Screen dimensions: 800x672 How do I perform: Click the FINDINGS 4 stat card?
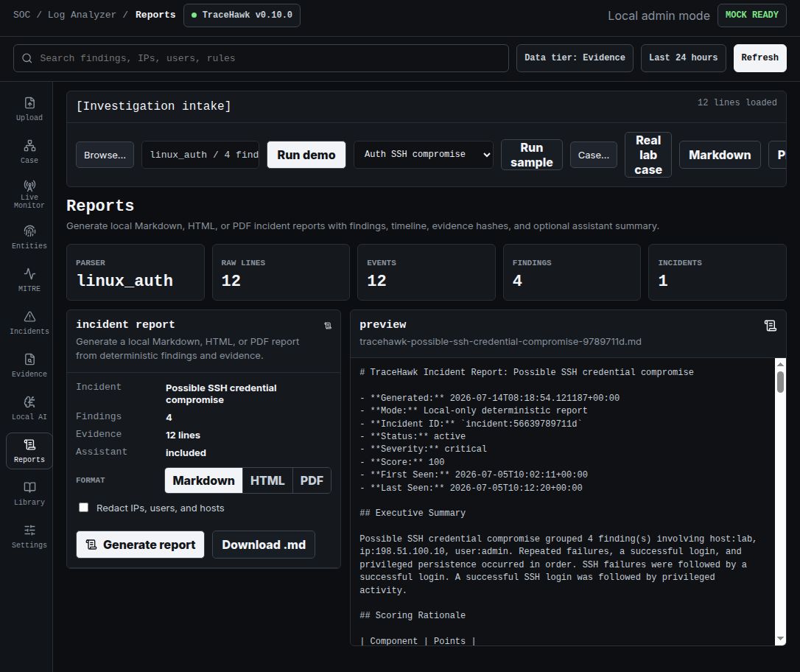572,272
